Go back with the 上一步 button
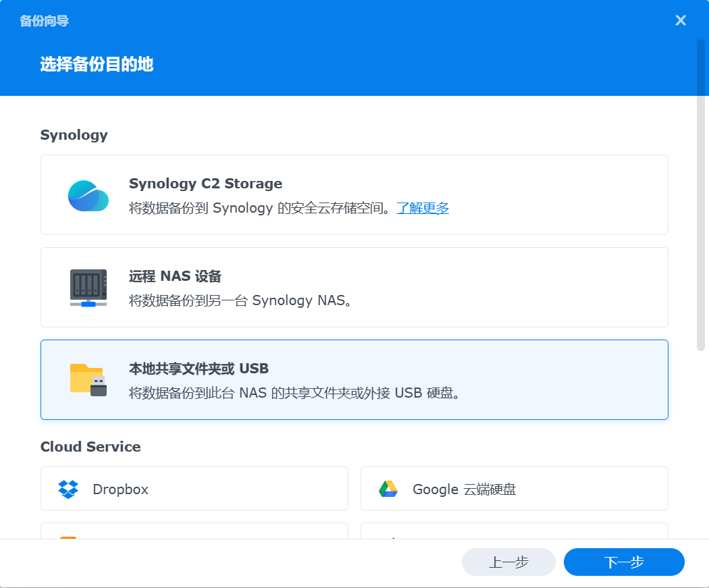 pos(508,562)
